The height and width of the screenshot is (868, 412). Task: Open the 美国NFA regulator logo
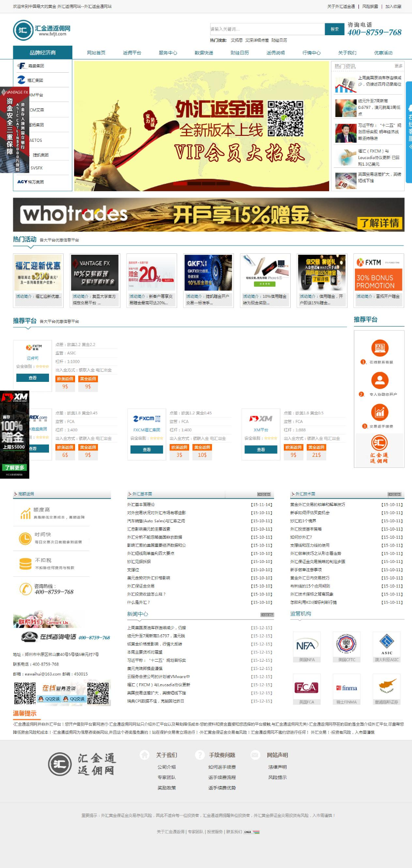[x=306, y=644]
